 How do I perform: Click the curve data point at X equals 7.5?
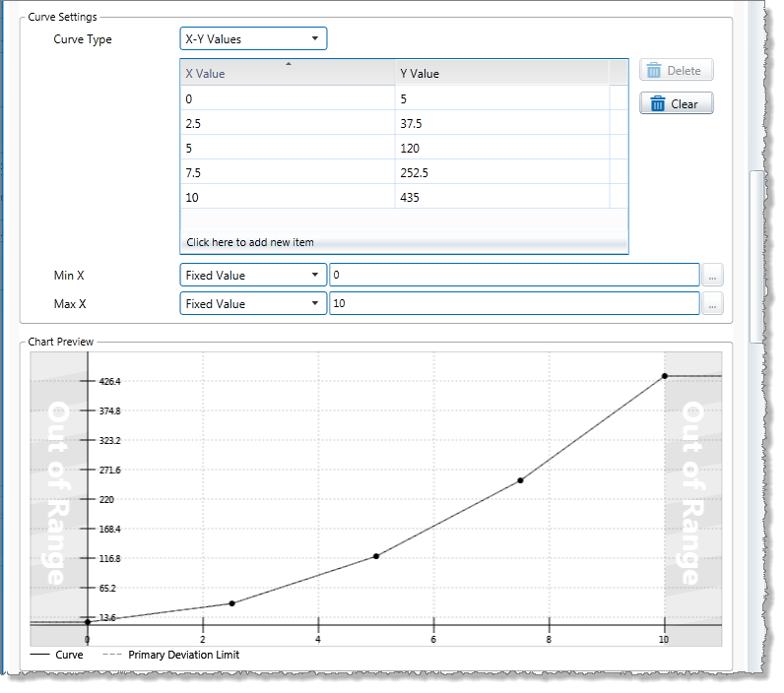click(520, 480)
